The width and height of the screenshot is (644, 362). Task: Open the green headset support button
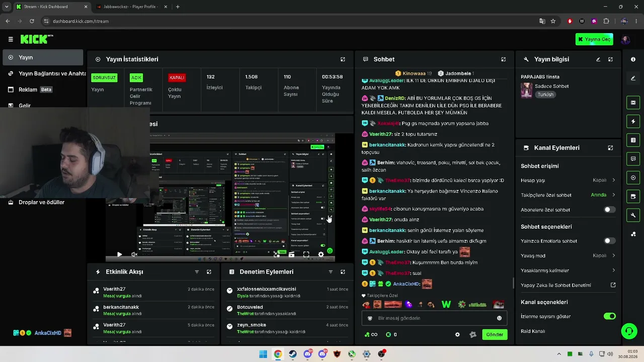pyautogui.click(x=629, y=331)
